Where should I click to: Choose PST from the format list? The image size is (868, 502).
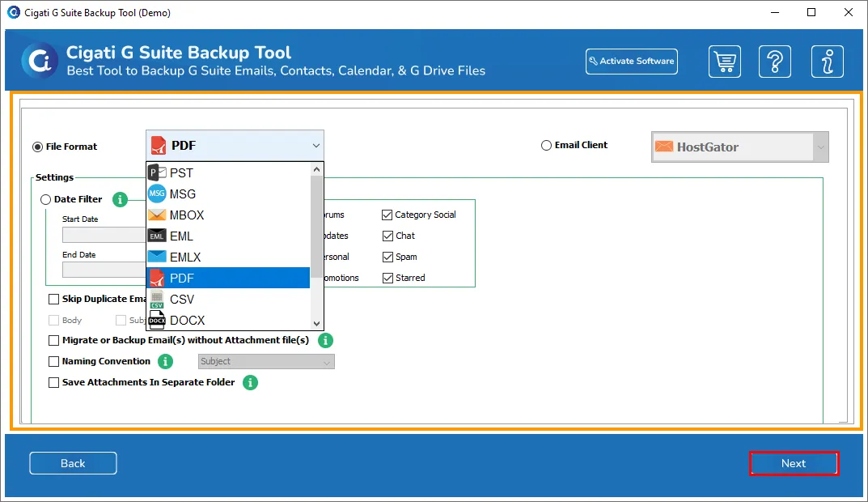click(228, 173)
